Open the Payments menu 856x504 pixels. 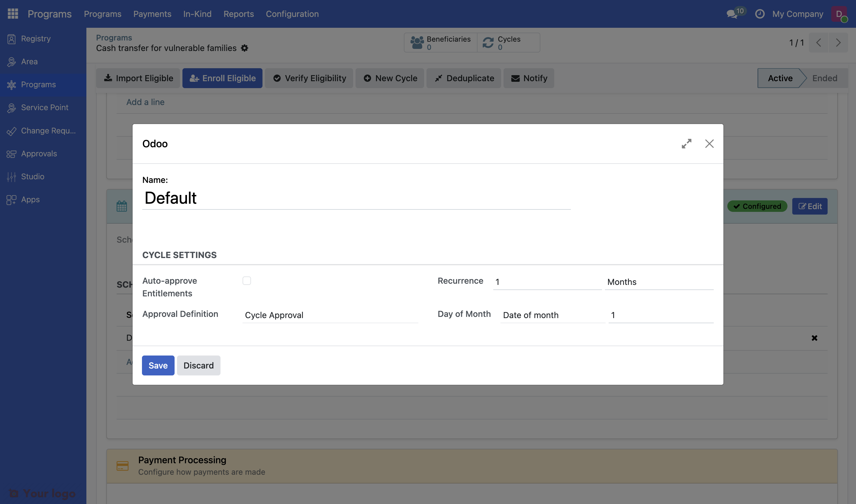click(x=152, y=14)
